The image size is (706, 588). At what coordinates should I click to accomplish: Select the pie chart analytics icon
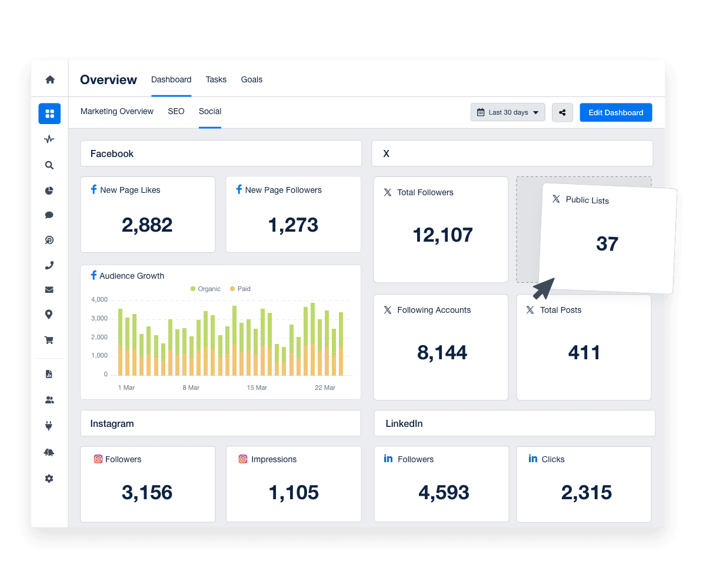coord(49,191)
